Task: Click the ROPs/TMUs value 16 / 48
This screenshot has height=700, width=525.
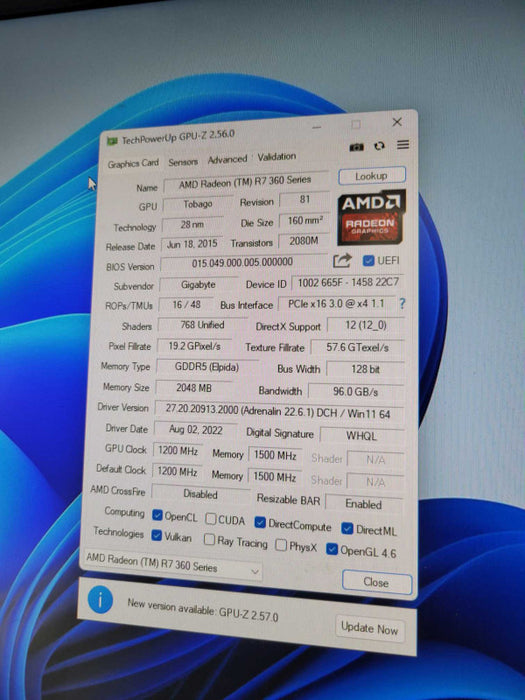Action: (x=186, y=304)
